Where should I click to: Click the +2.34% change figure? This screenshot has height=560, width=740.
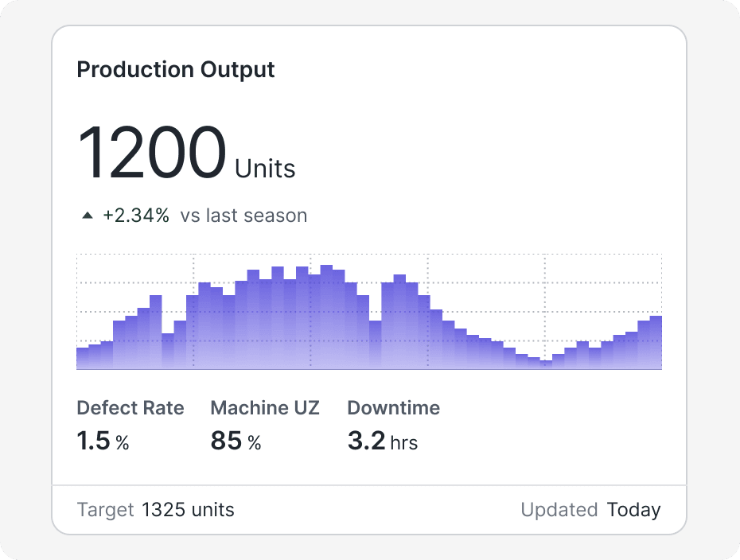(136, 216)
